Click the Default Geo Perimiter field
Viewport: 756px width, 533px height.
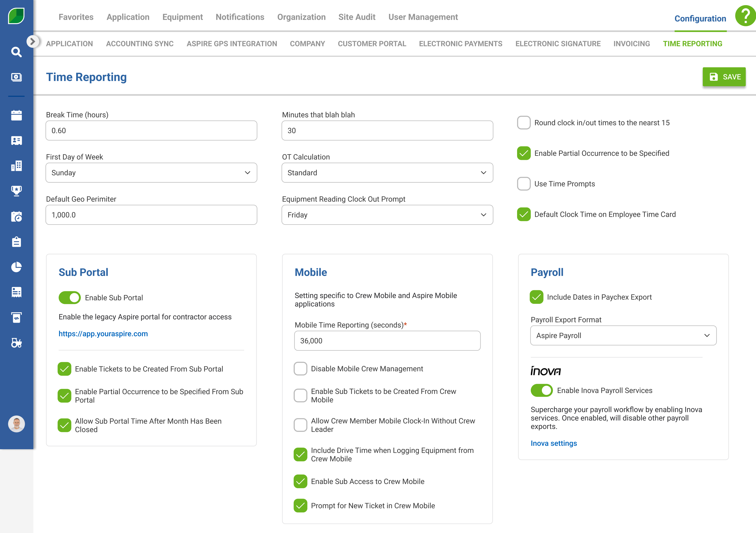(151, 215)
